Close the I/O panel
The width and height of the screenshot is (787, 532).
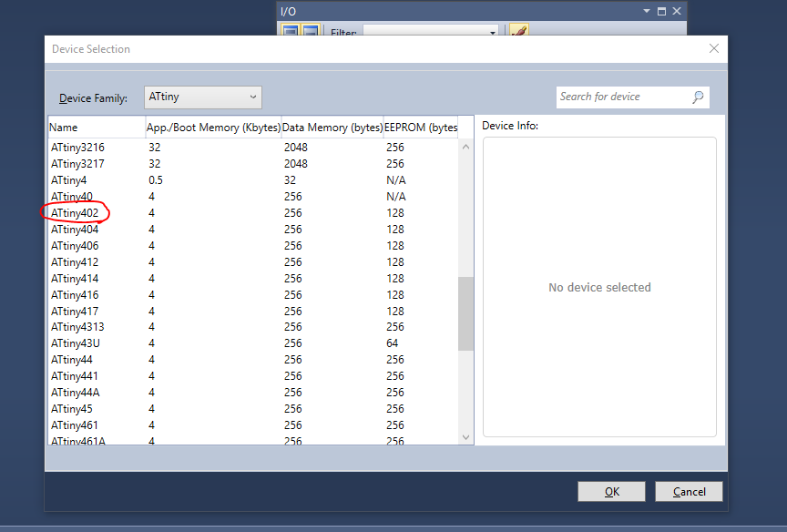pos(677,11)
